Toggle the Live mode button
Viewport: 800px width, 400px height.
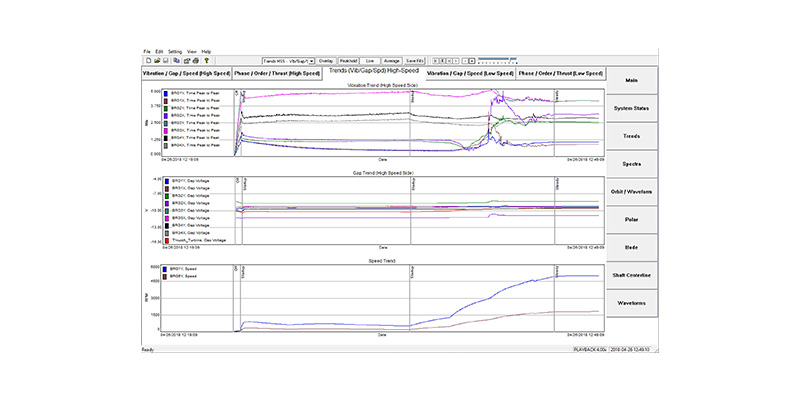pos(369,60)
